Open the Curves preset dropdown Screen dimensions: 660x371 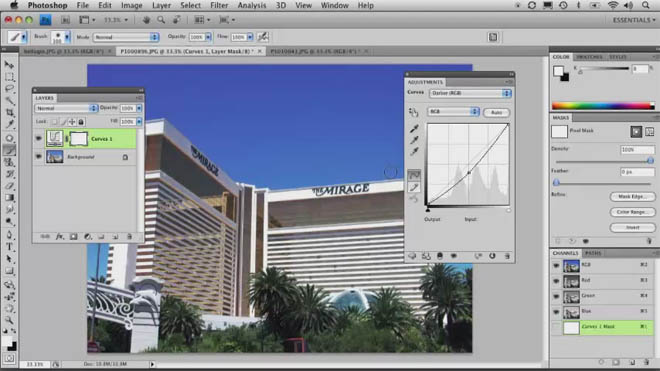tap(470, 93)
